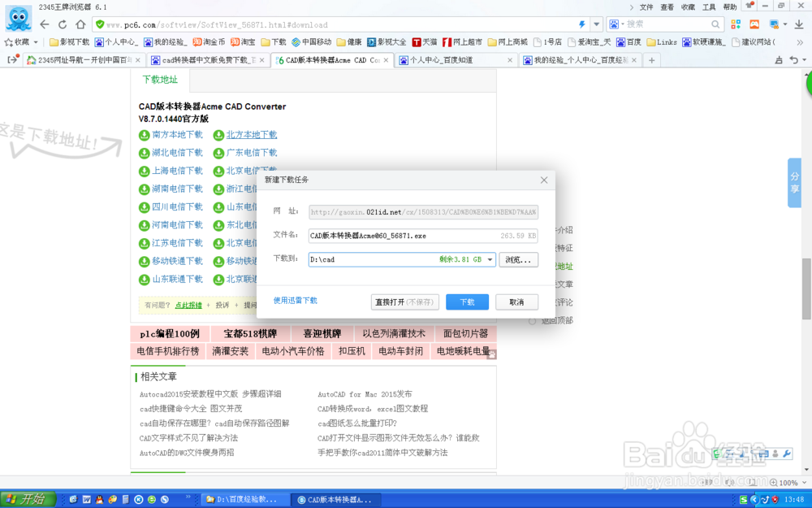The height and width of the screenshot is (508, 812).
Task: Click the green download status icon on right edge
Action: tap(808, 84)
